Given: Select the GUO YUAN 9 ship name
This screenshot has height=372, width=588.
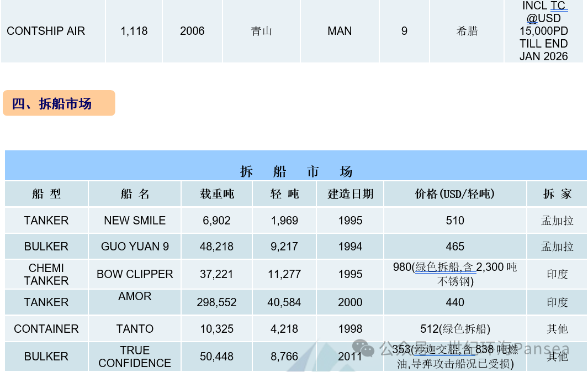Looking at the screenshot, I should pos(135,247).
